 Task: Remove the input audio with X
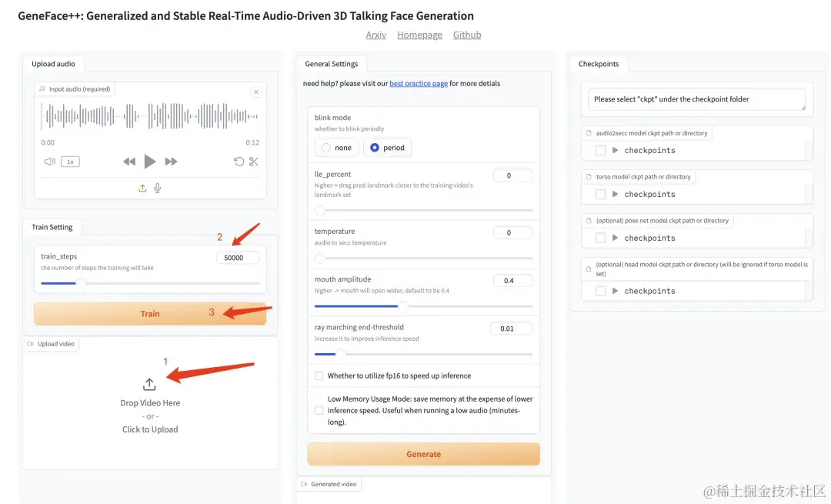[256, 92]
